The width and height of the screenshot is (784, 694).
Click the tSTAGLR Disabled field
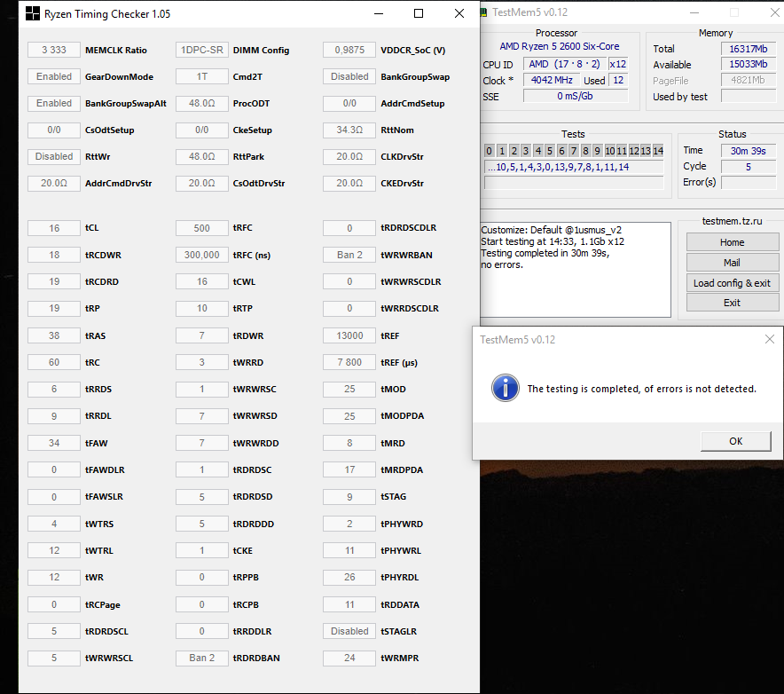tap(349, 631)
